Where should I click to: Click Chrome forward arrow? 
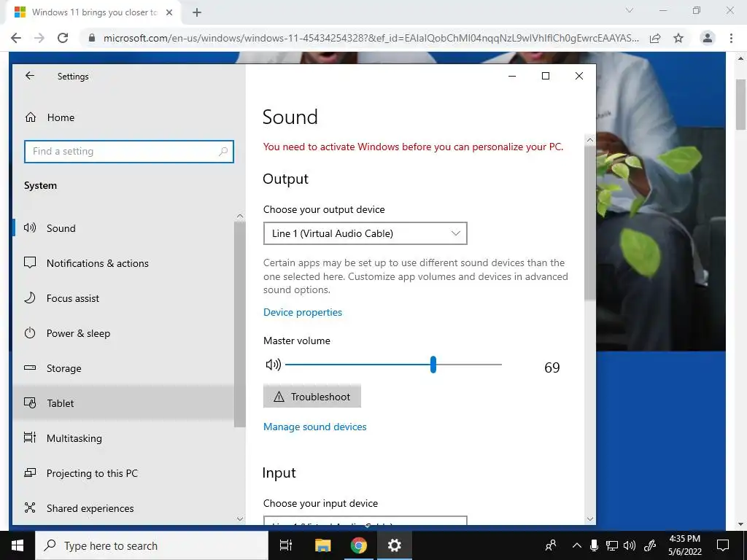click(39, 38)
